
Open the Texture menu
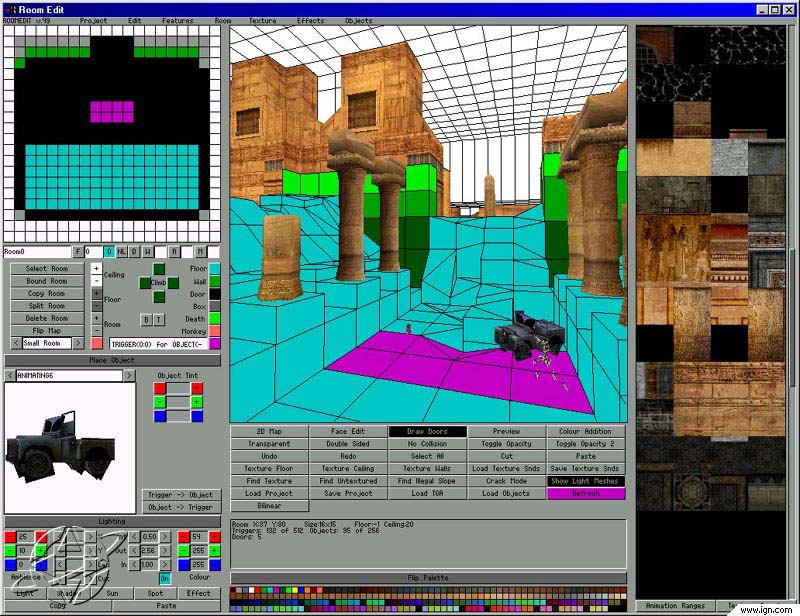(262, 20)
